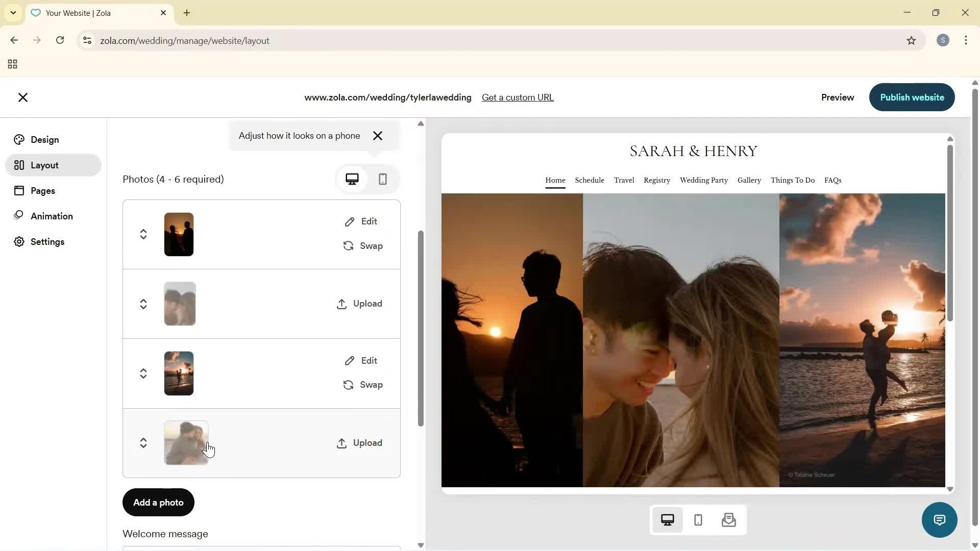Open the Settings sidebar icon
This screenshot has width=980, height=551.
tap(47, 241)
